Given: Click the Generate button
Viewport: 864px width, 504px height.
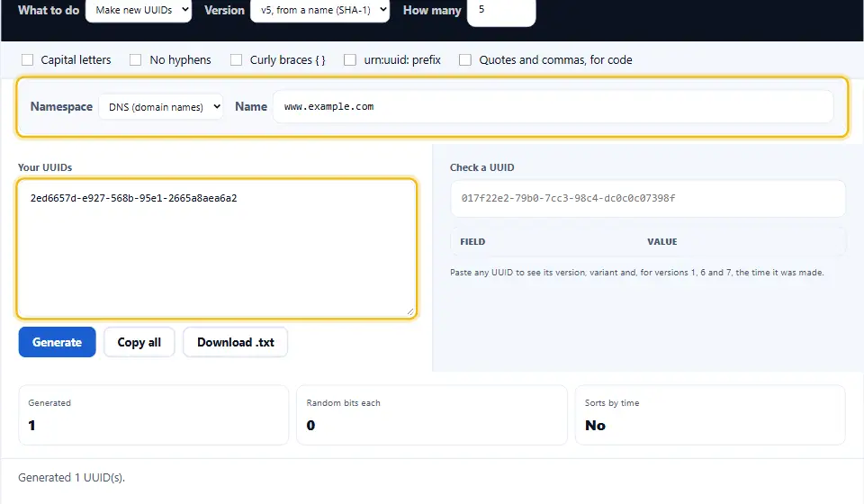Looking at the screenshot, I should pyautogui.click(x=58, y=342).
